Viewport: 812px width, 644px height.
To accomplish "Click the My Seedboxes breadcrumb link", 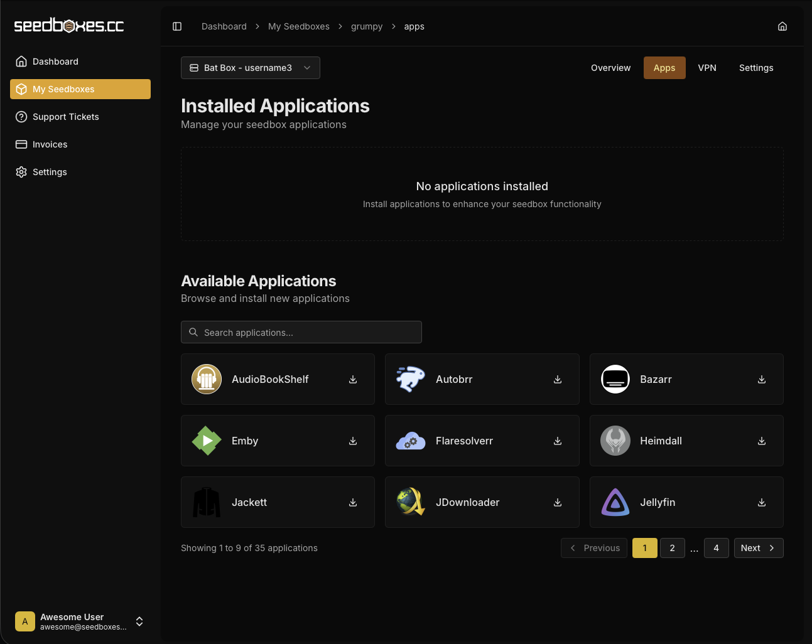I will 299,26.
